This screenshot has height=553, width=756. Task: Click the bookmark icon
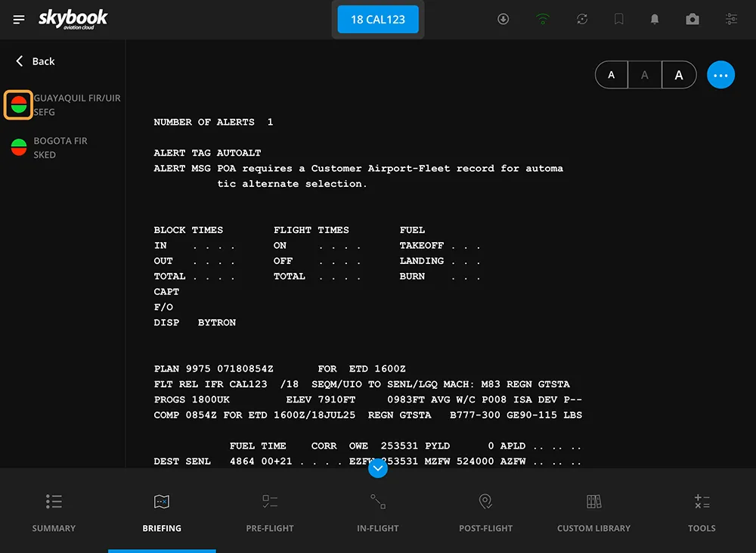tap(618, 19)
